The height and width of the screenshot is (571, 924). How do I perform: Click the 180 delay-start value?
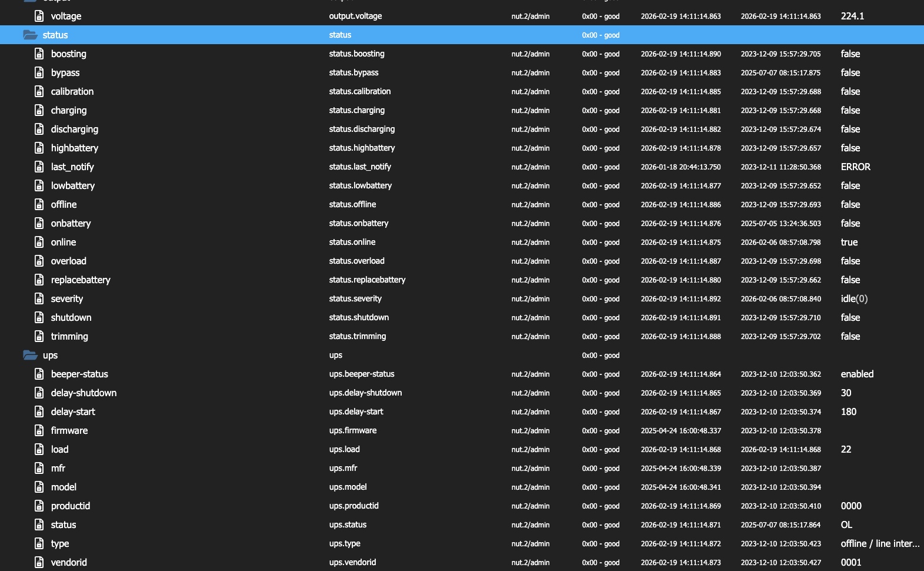(x=848, y=411)
